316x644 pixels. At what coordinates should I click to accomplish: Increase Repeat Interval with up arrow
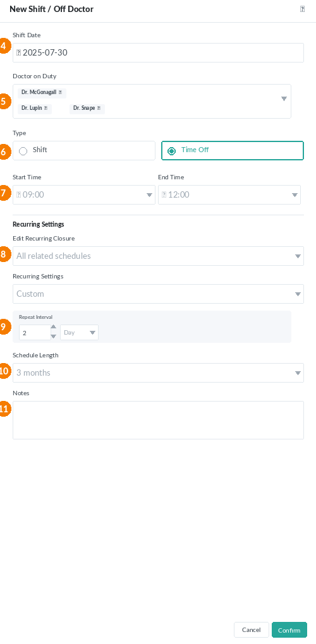[54, 327]
